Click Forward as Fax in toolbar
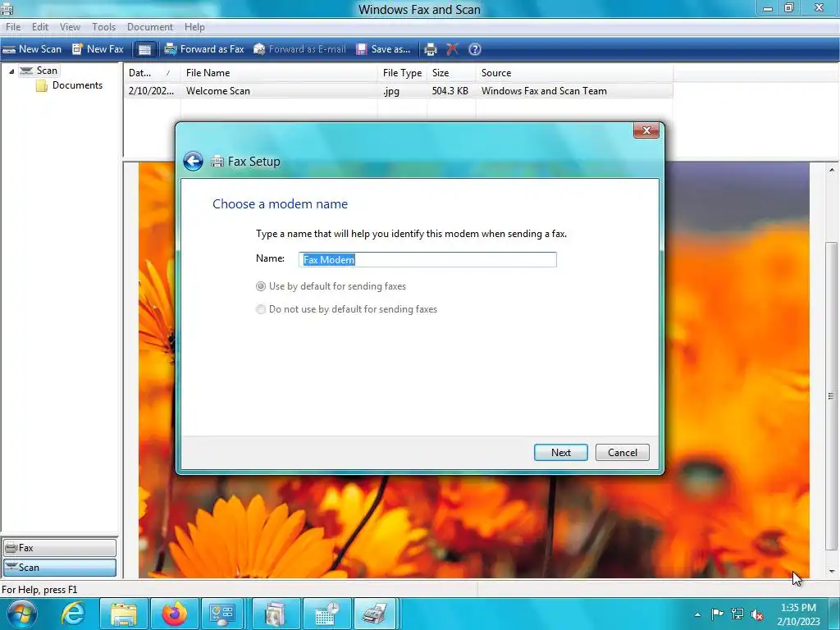 pyautogui.click(x=204, y=49)
